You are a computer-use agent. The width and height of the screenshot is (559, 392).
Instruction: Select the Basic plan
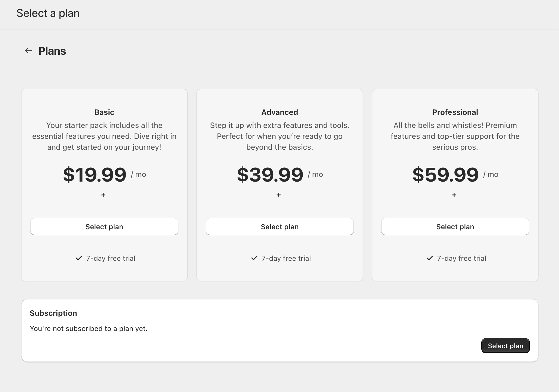click(x=104, y=226)
